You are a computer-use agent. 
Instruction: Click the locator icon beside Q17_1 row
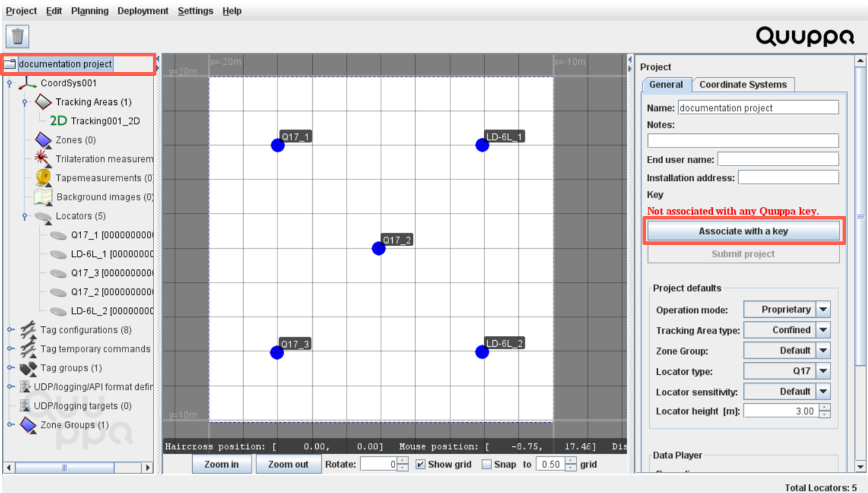tap(58, 235)
